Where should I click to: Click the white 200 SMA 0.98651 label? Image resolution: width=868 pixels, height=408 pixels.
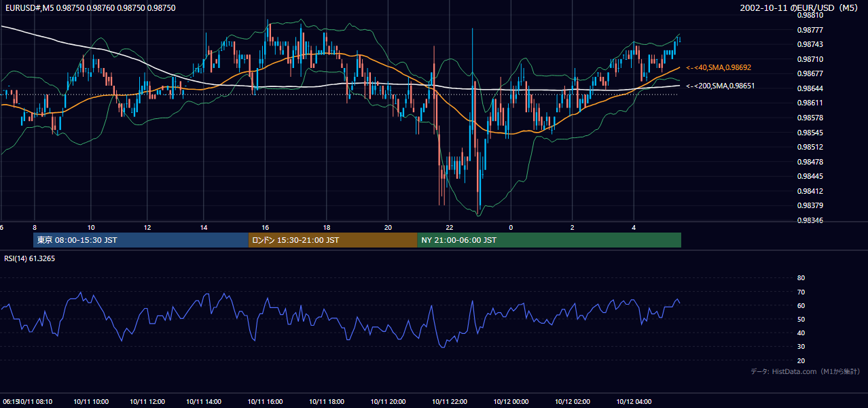tap(720, 86)
